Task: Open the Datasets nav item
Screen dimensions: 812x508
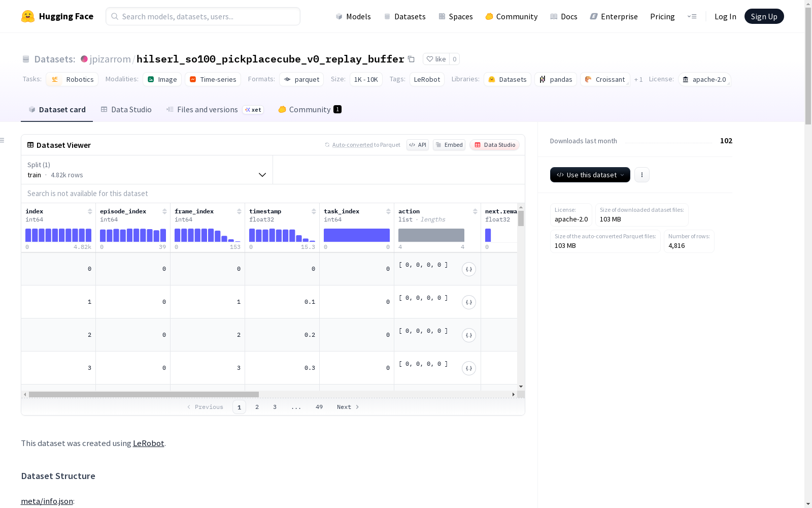Action: 404,16
